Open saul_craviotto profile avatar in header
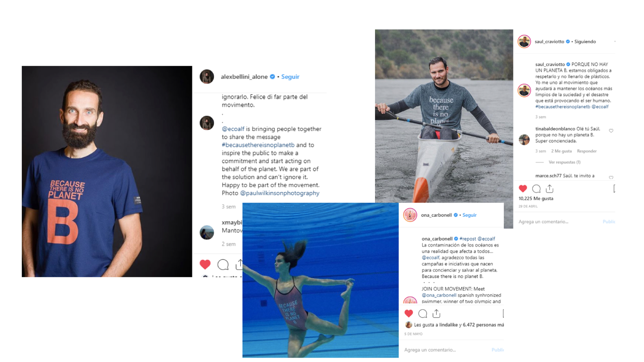 pos(524,42)
